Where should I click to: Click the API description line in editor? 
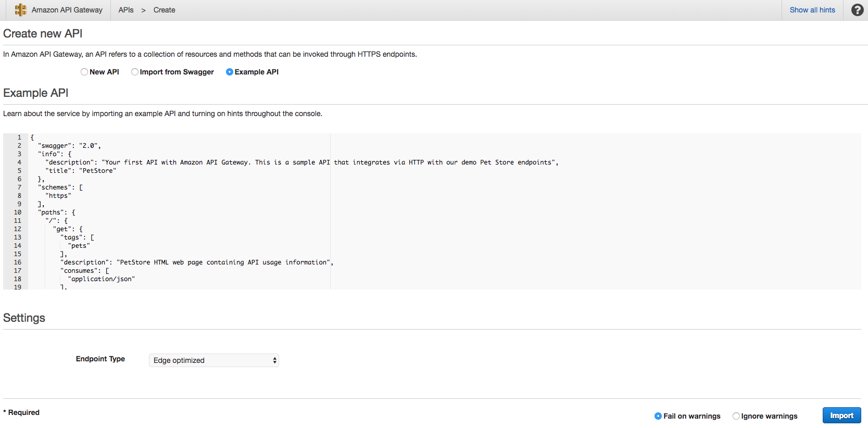click(x=302, y=162)
